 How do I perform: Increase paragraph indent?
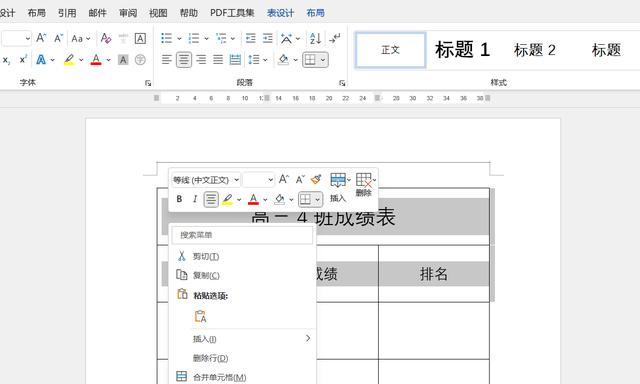click(x=268, y=38)
